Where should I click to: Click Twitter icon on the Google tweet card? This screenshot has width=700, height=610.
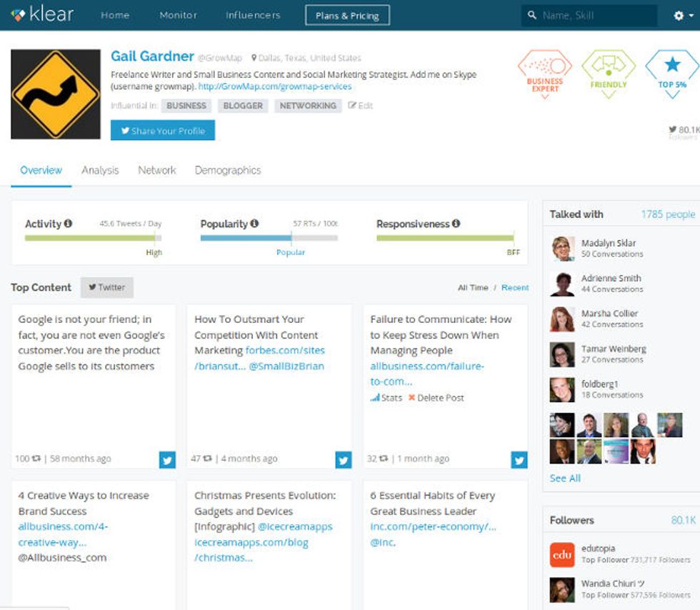click(167, 459)
